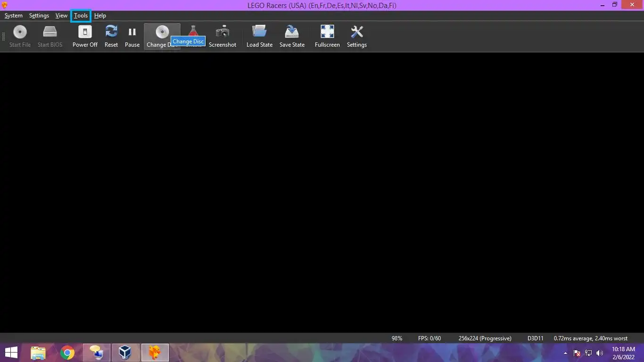Open the network tray icon
This screenshot has height=362, width=644.
588,353
